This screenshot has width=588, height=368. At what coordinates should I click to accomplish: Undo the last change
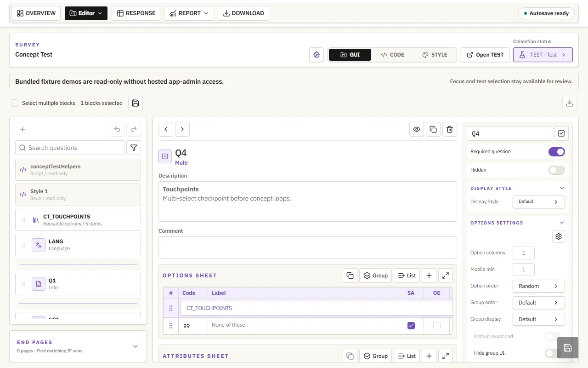(117, 130)
